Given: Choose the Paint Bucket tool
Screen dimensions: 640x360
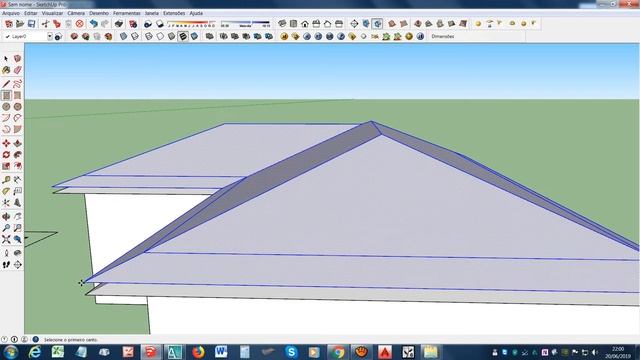Looking at the screenshot, I should pyautogui.click(x=6, y=70).
